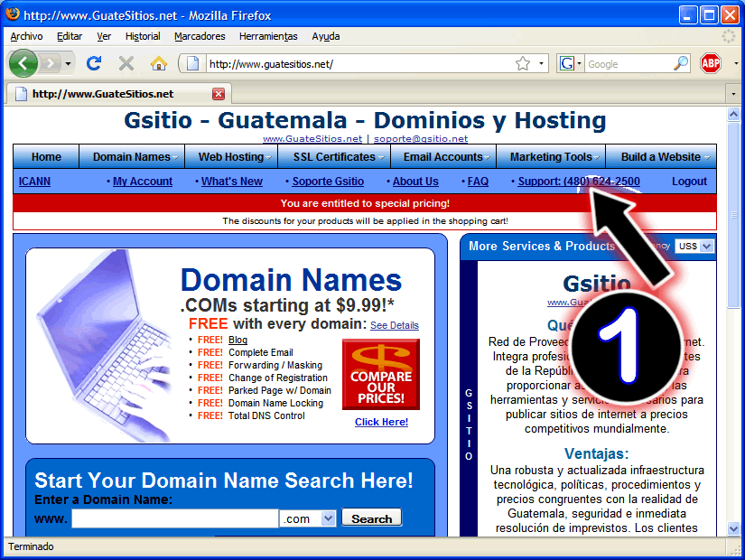This screenshot has width=745, height=560.
Task: Open the Historial menu
Action: pyautogui.click(x=143, y=36)
